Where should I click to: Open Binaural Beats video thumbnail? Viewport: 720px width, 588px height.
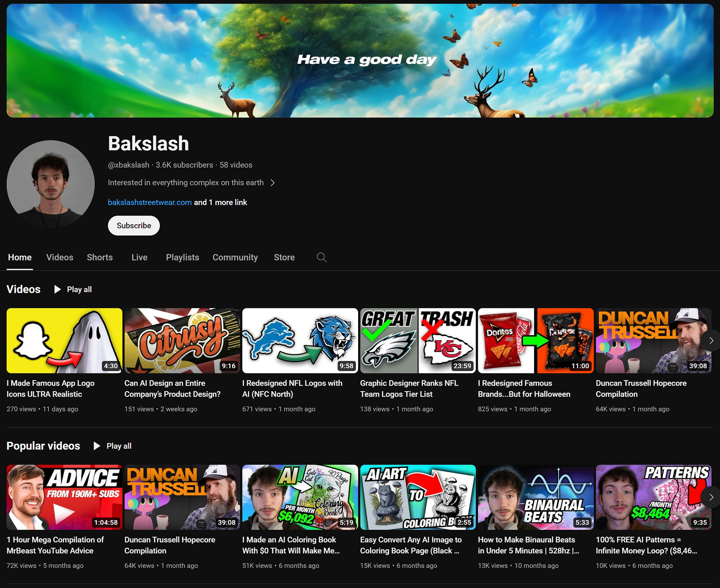pos(535,497)
